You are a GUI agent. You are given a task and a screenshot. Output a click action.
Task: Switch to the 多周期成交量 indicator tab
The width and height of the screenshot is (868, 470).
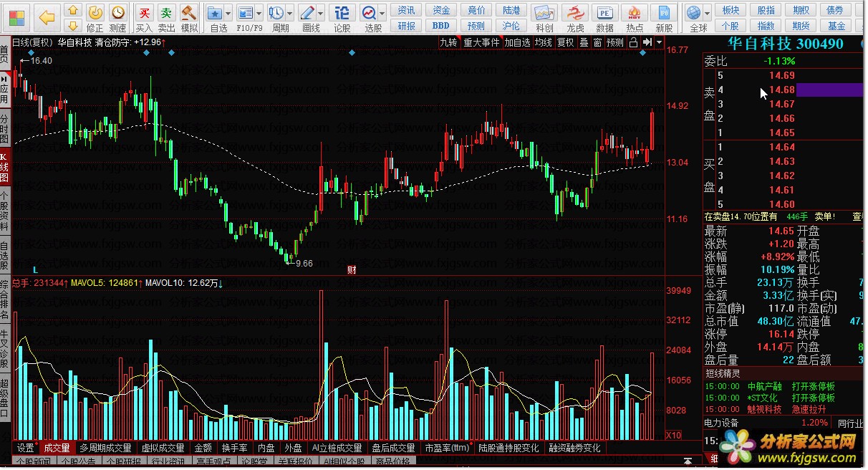(105, 448)
